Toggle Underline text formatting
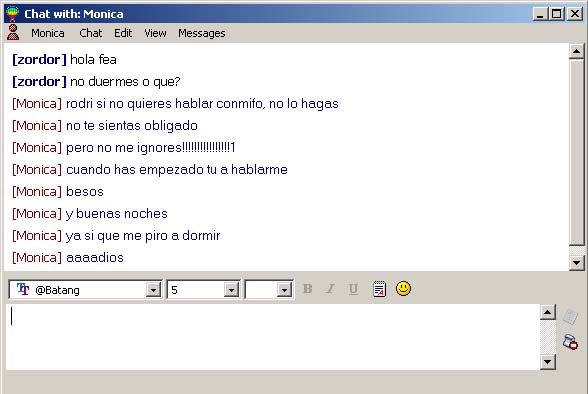 353,289
